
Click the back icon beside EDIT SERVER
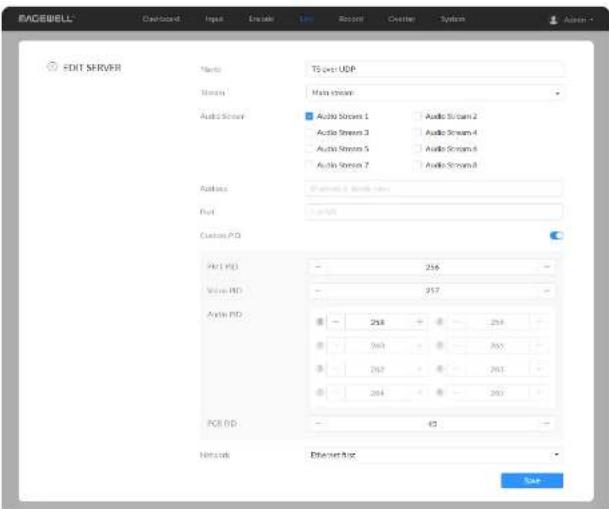[x=52, y=67]
